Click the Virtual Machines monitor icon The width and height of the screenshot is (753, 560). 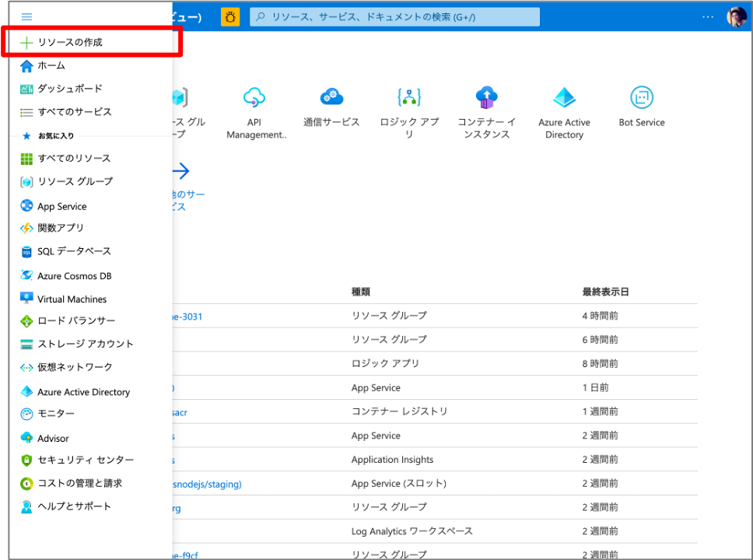coord(26,298)
